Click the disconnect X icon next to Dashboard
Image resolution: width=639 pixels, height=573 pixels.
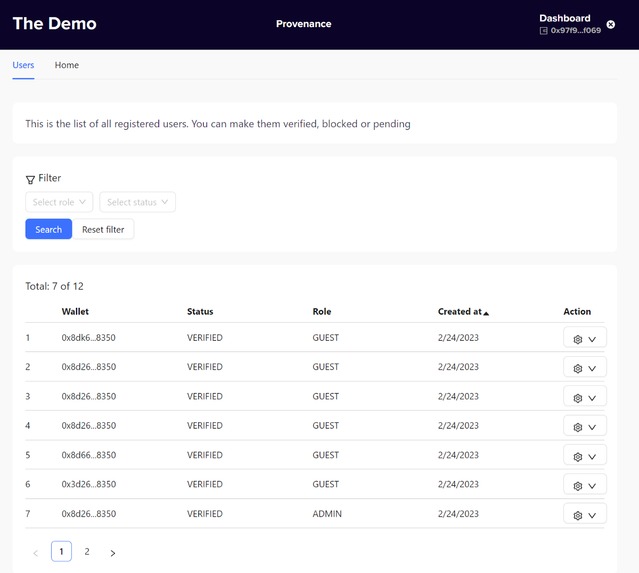tap(610, 24)
